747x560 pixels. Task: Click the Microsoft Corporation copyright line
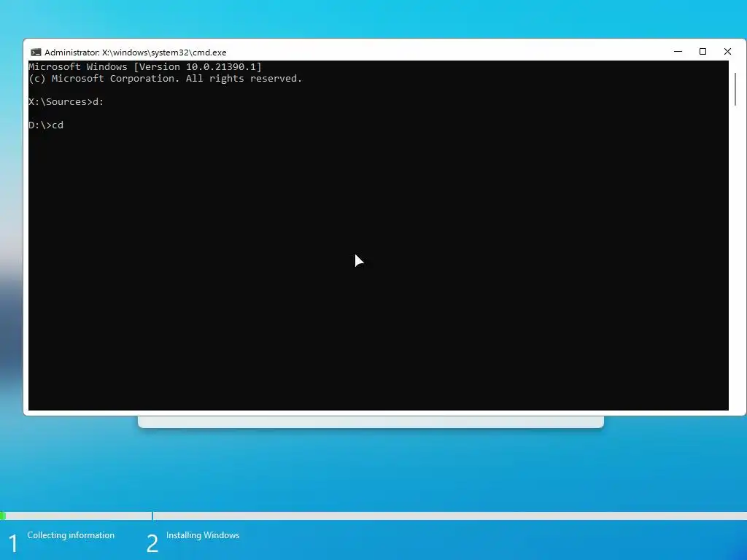point(165,79)
